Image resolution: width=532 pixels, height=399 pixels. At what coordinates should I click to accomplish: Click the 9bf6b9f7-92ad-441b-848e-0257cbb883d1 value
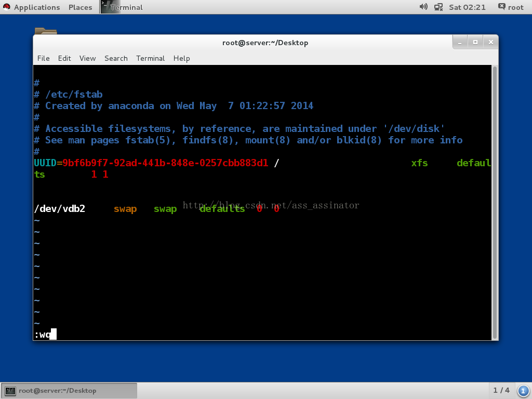165,163
